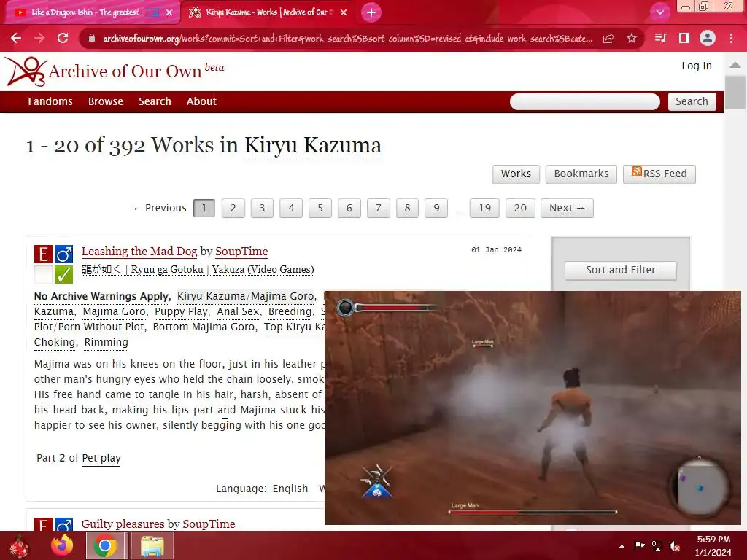The height and width of the screenshot is (560, 747).
Task: Click the vertical scrollbar thumb
Action: (x=735, y=93)
